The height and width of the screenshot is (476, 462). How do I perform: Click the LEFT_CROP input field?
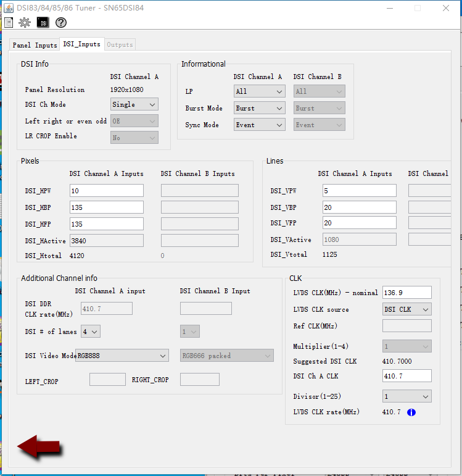[x=107, y=380]
